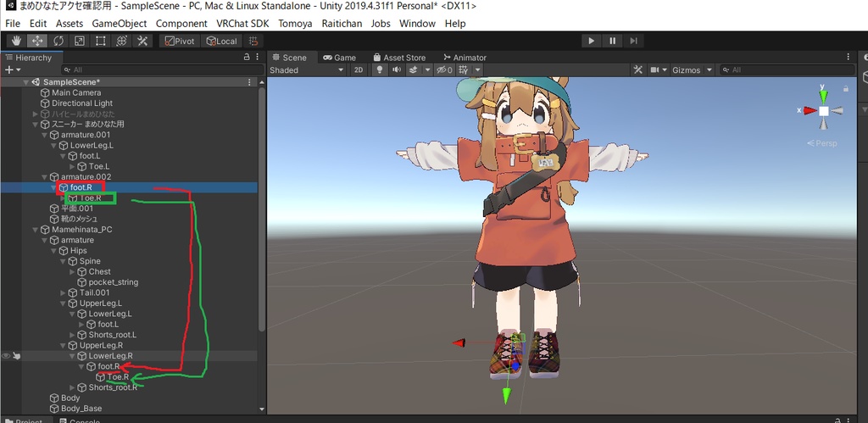
Task: Open the Gizmos dropdown arrow
Action: [x=709, y=70]
